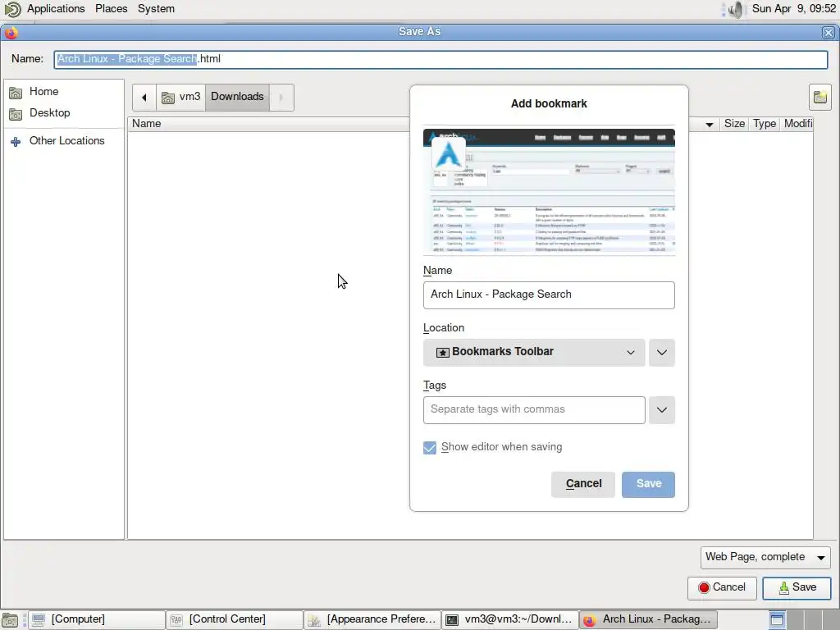Open Other Locations in the sidebar
This screenshot has width=840, height=630.
click(67, 141)
